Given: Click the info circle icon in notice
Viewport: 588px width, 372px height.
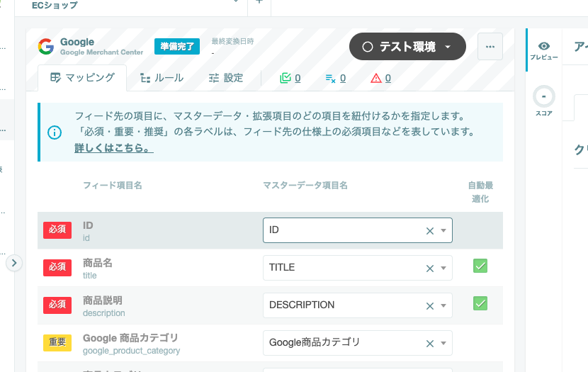Looking at the screenshot, I should point(55,133).
